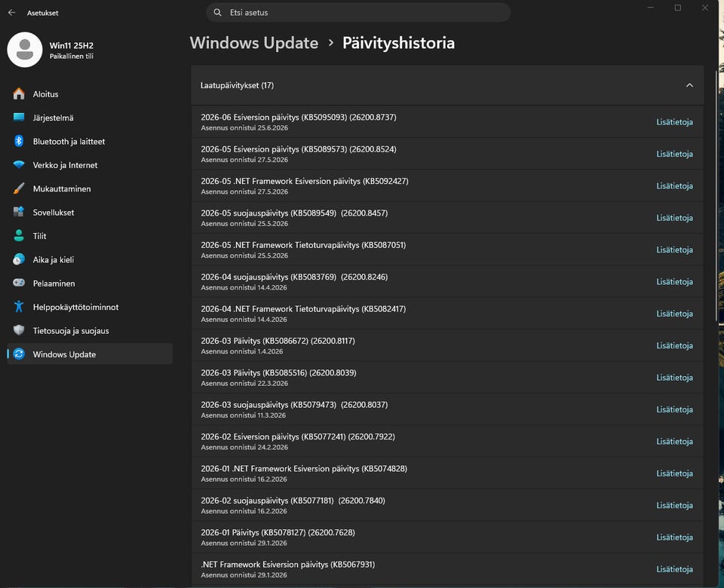The image size is (724, 588).
Task: Click the Win11 25H2 account name
Action: click(x=72, y=45)
